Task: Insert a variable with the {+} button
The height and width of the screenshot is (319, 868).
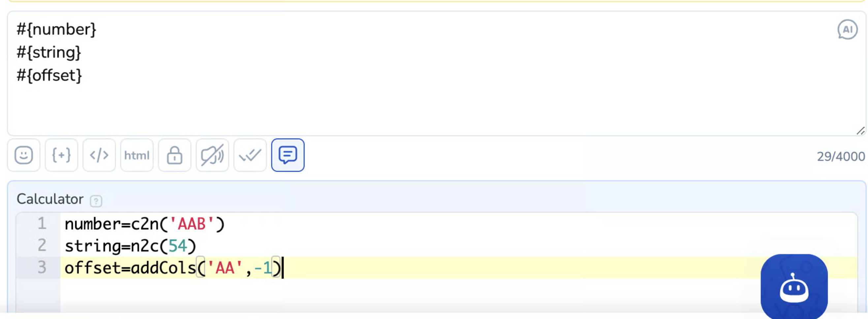Action: 61,155
